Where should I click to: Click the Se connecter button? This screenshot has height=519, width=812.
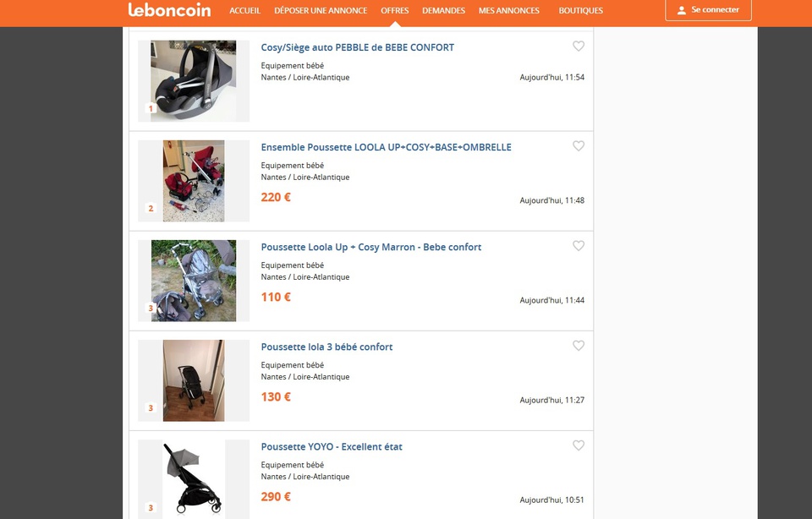pos(708,10)
